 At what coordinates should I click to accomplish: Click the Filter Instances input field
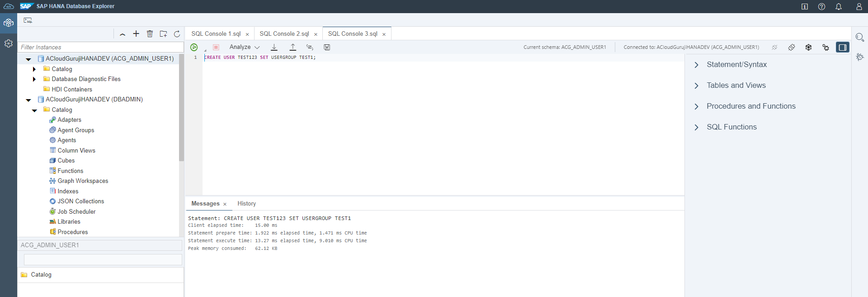point(99,47)
